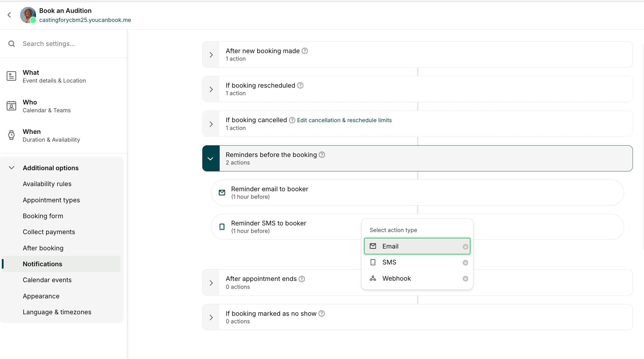Click help icon beside Reminders before the booking
644x359 pixels.
click(x=322, y=155)
